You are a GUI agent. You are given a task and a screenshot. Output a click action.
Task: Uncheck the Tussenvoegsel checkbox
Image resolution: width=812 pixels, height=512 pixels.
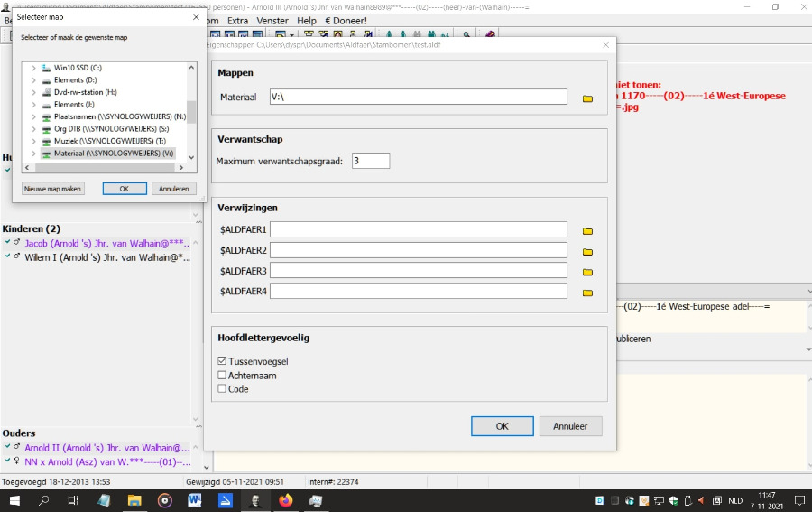pyautogui.click(x=222, y=361)
